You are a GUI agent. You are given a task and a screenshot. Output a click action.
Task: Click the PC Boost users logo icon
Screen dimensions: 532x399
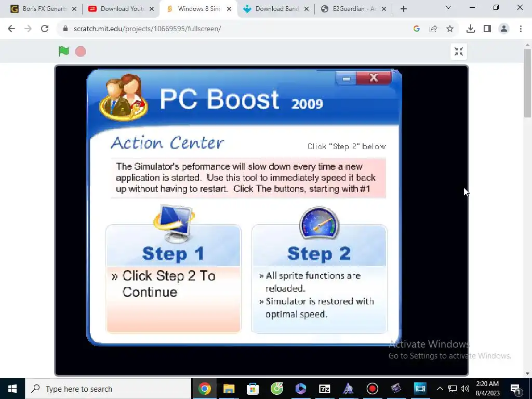pyautogui.click(x=124, y=97)
